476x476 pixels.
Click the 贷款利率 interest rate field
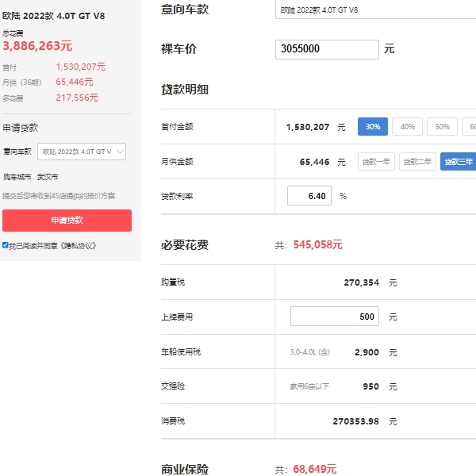(x=309, y=196)
